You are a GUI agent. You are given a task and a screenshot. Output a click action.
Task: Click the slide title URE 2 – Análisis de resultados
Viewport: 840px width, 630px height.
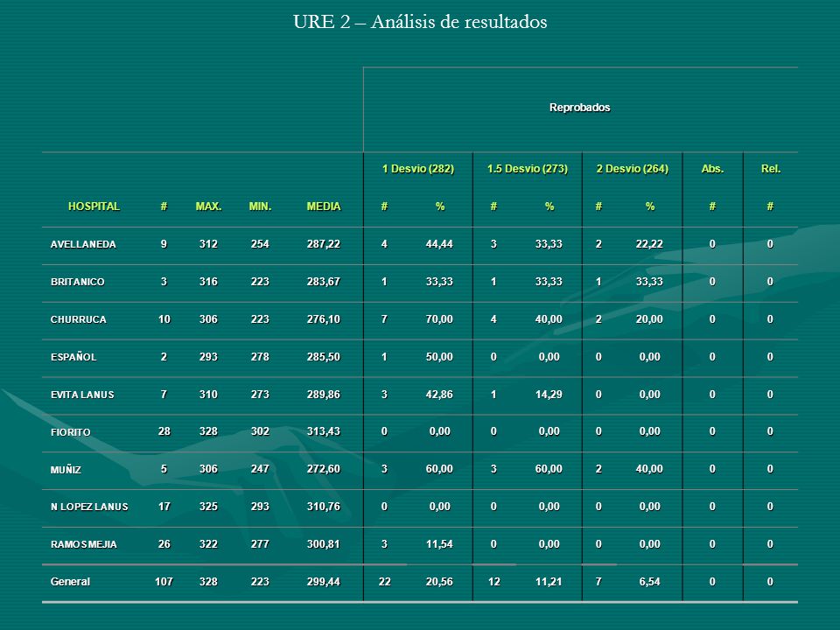420,22
